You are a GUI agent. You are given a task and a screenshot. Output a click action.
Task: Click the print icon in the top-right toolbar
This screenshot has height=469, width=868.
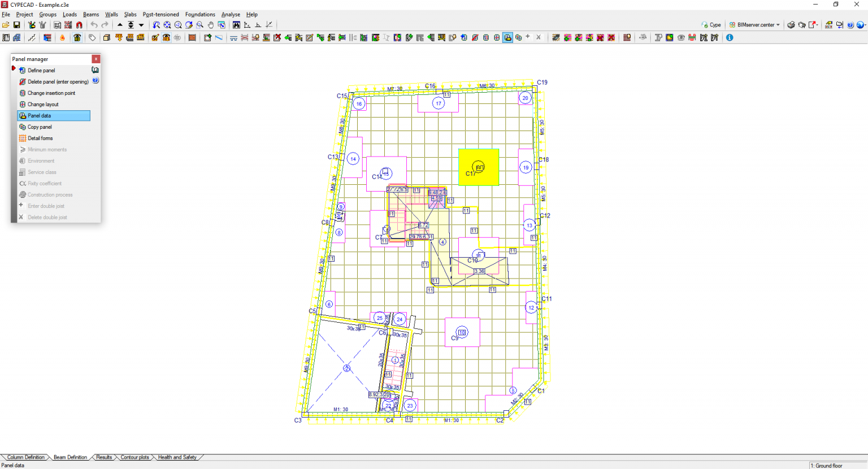tap(791, 25)
